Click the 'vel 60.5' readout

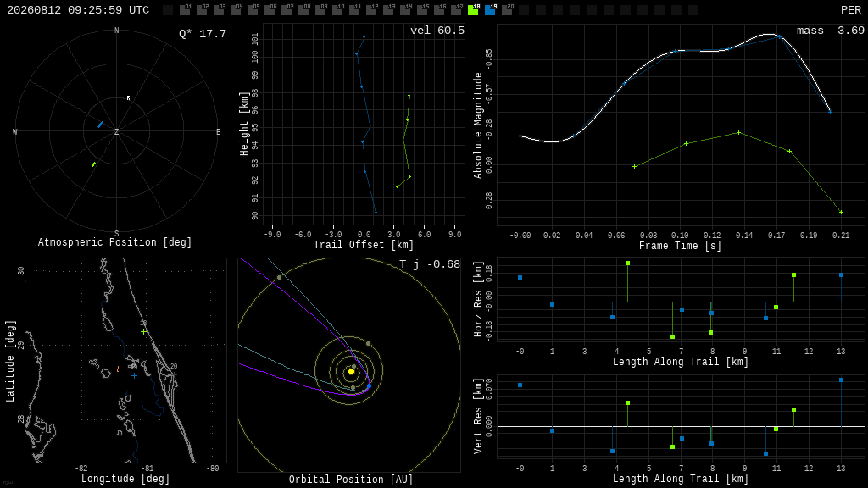point(437,30)
